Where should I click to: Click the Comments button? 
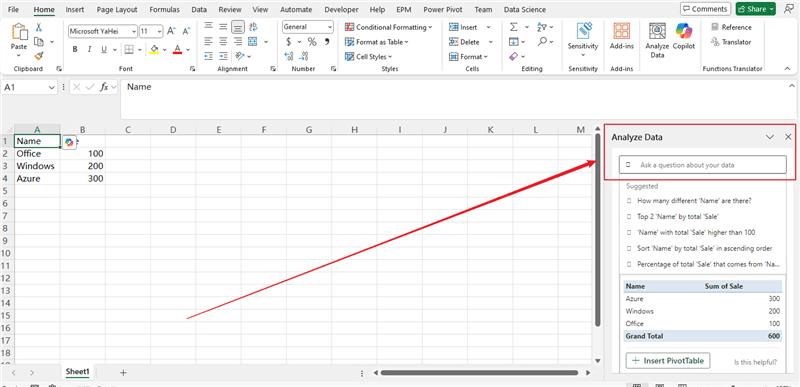[705, 9]
